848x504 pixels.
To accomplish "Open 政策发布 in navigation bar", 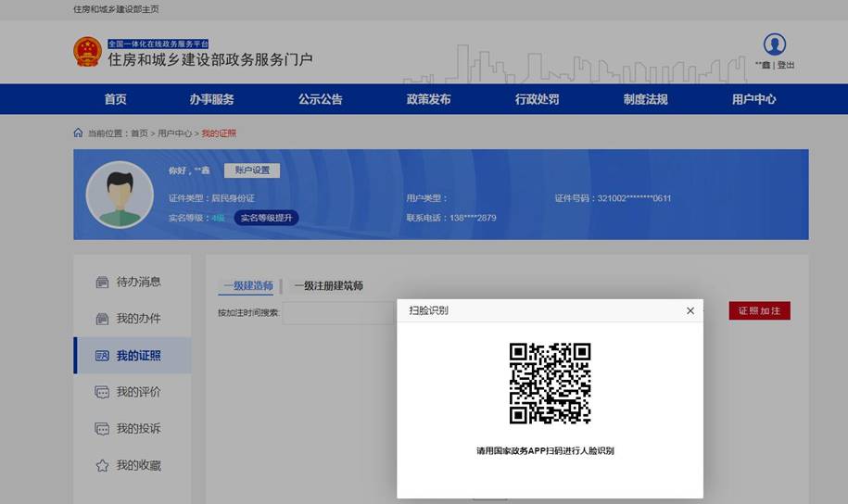I will (x=428, y=99).
